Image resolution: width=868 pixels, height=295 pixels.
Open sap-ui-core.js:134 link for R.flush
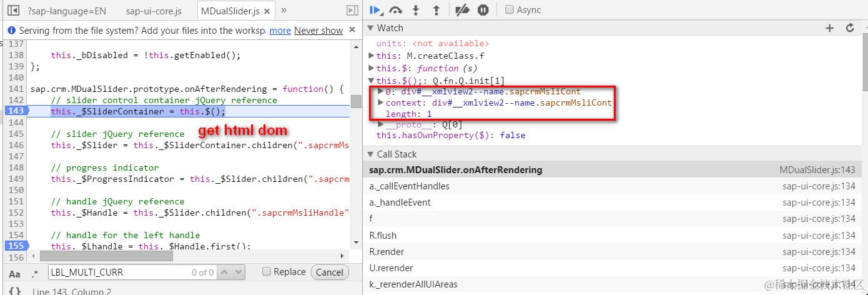pos(819,235)
